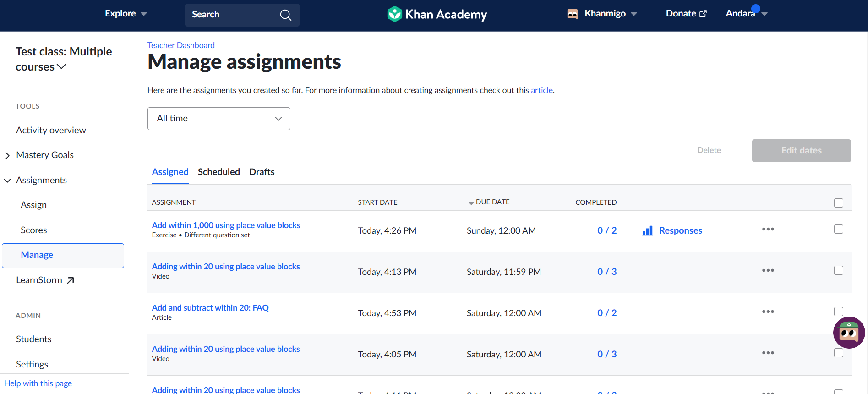Click 0 / 2 completed for Add within 1,000

(607, 230)
